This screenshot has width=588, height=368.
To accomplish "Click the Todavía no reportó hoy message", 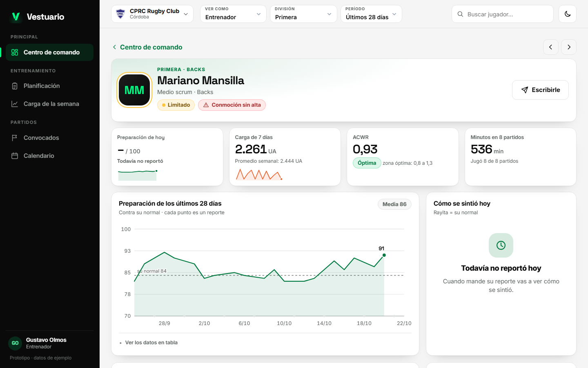I will pos(501,268).
